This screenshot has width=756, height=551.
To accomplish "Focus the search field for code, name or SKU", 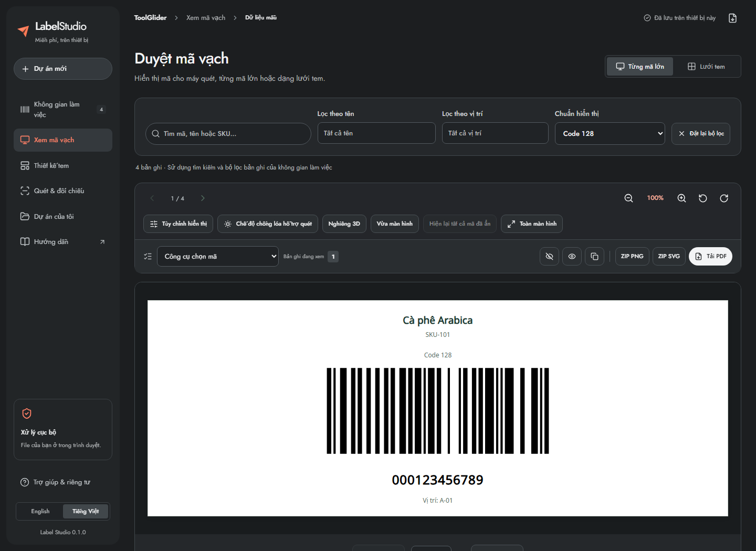I will [228, 134].
